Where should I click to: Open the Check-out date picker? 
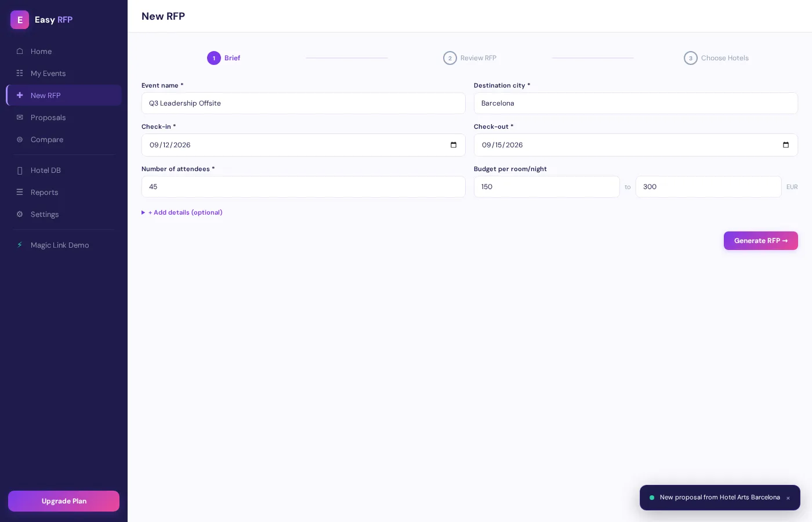tap(786, 145)
